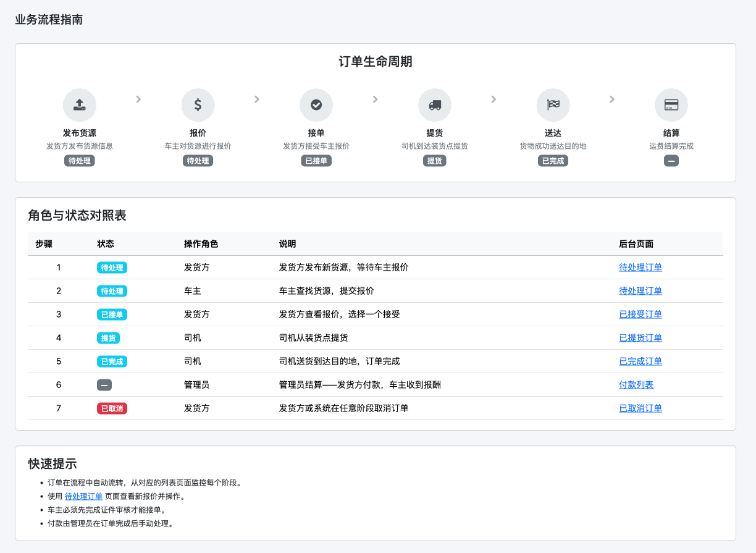Click text 车主查找货源，提交报价

[327, 291]
